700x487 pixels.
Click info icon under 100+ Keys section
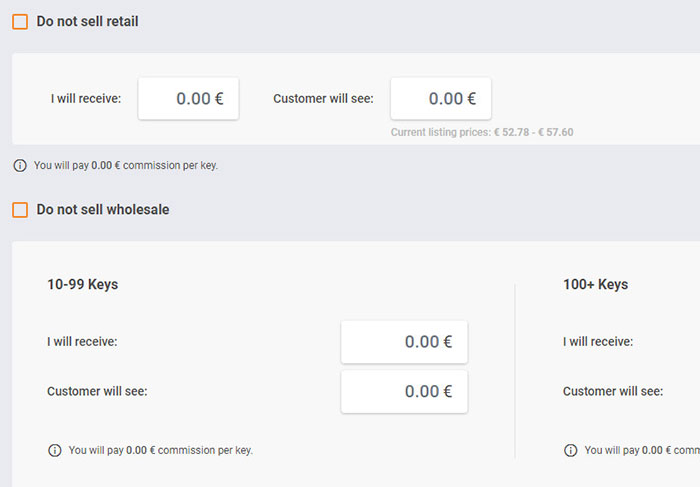571,450
